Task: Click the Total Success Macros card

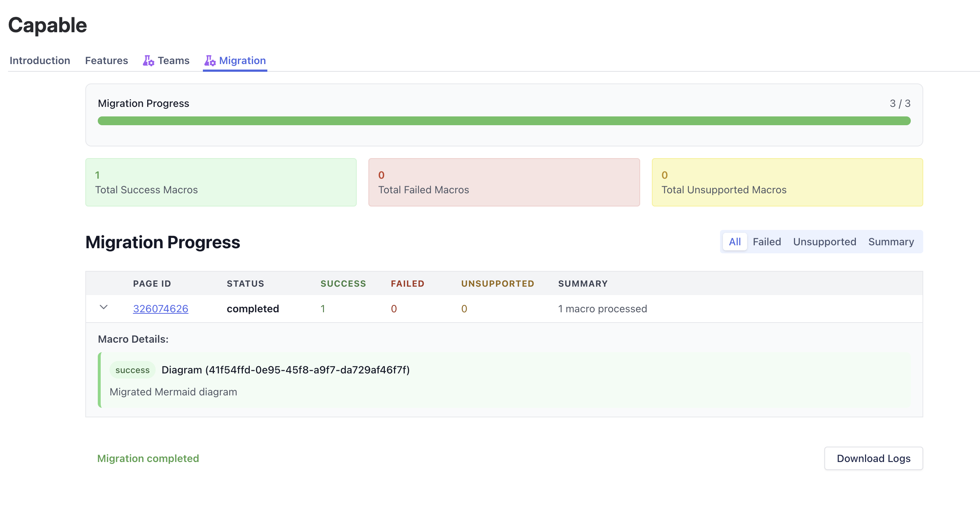Action: click(x=221, y=182)
